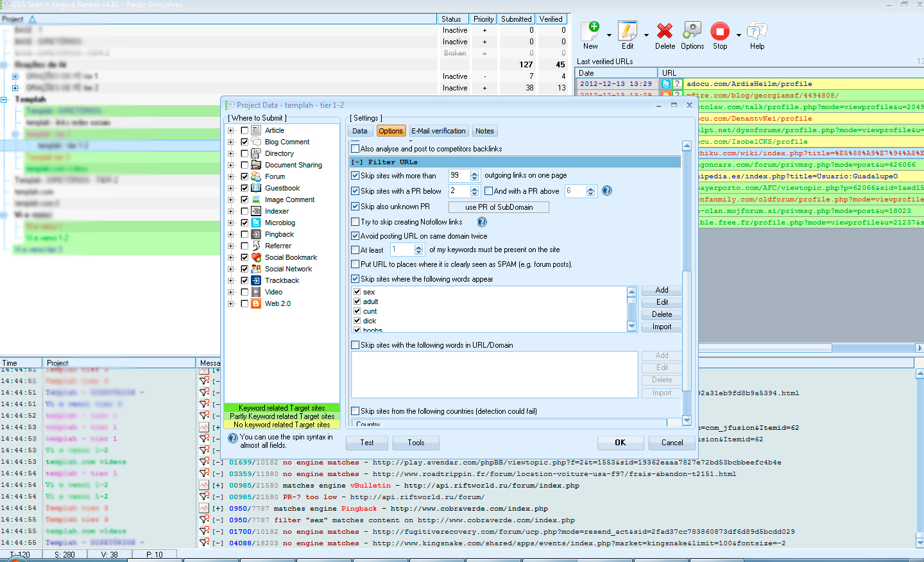The image size is (924, 562).
Task: Uncheck the Blog Comment checkbox
Action: [244, 142]
